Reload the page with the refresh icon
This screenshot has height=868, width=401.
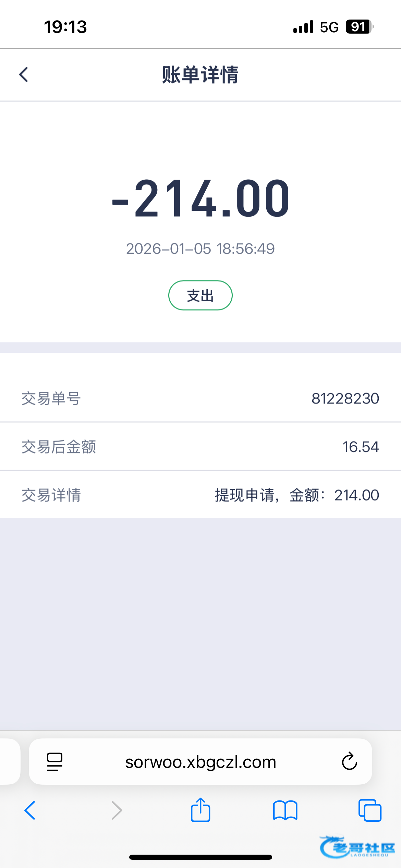[349, 762]
